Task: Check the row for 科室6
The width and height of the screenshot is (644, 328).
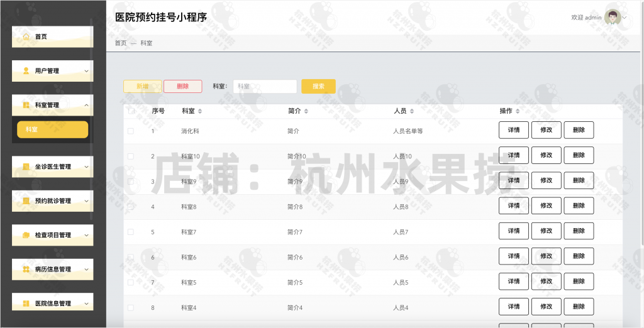Action: pyautogui.click(x=131, y=258)
